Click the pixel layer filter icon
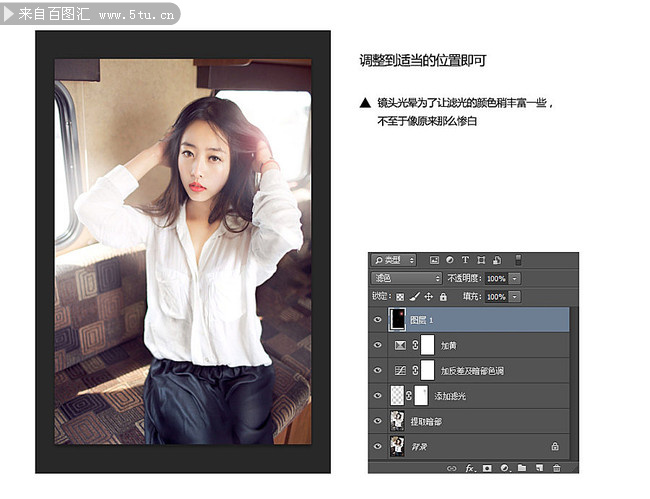Viewport: 650px width, 499px height. (x=434, y=260)
